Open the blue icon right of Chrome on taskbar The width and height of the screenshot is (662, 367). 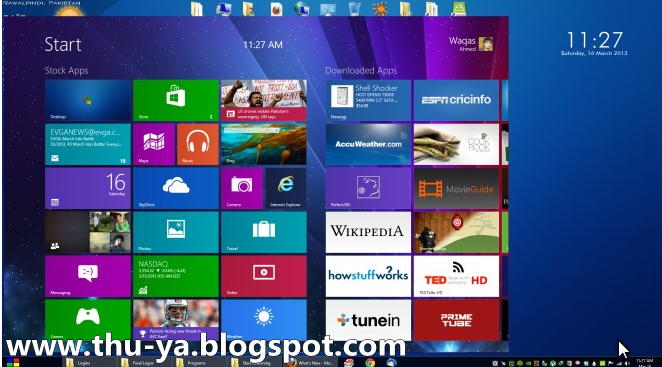tap(391, 363)
